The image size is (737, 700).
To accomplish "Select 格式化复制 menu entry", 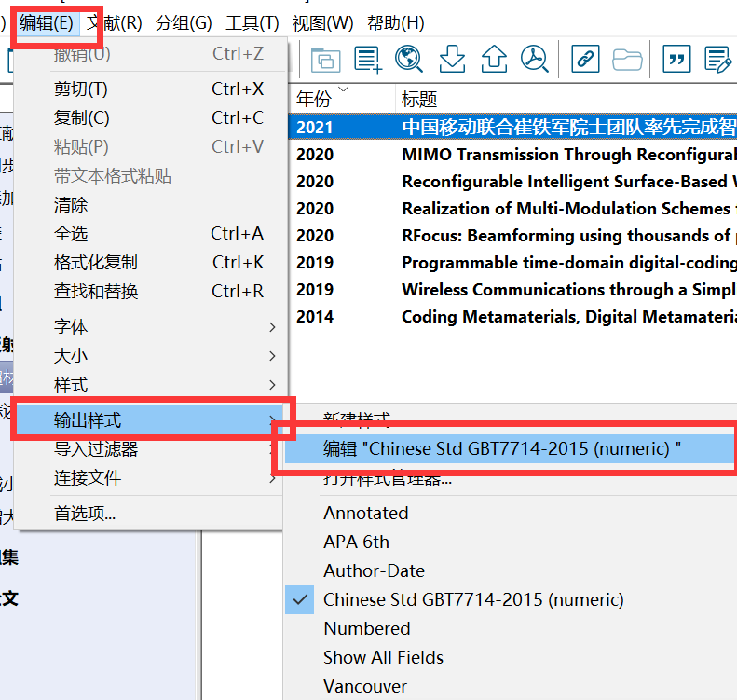I will pyautogui.click(x=149, y=262).
